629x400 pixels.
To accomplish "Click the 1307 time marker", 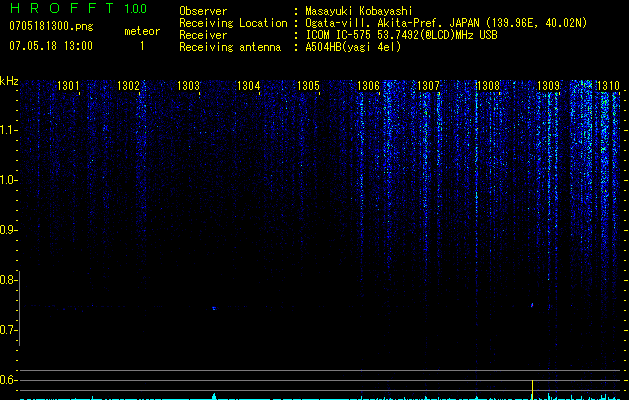I will [x=428, y=85].
